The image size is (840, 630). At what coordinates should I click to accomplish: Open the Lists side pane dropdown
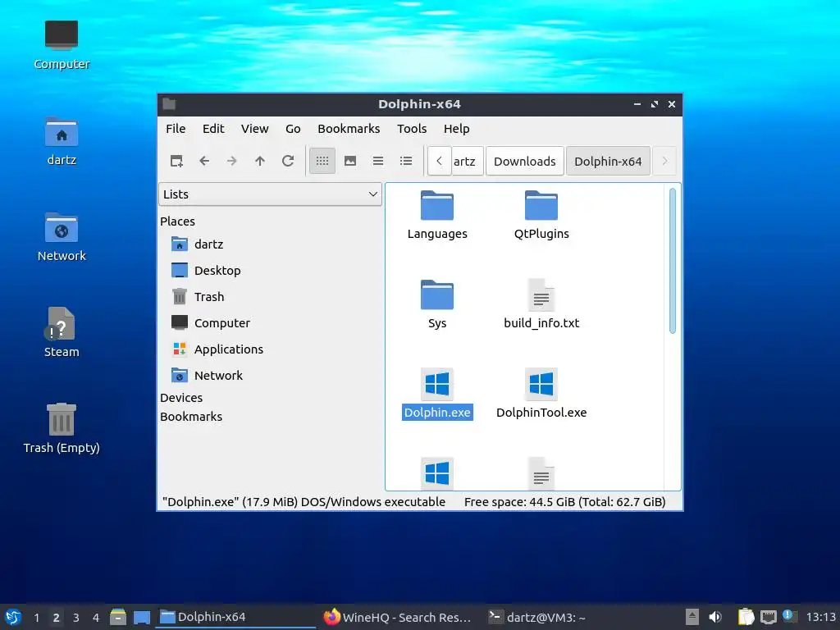[270, 194]
